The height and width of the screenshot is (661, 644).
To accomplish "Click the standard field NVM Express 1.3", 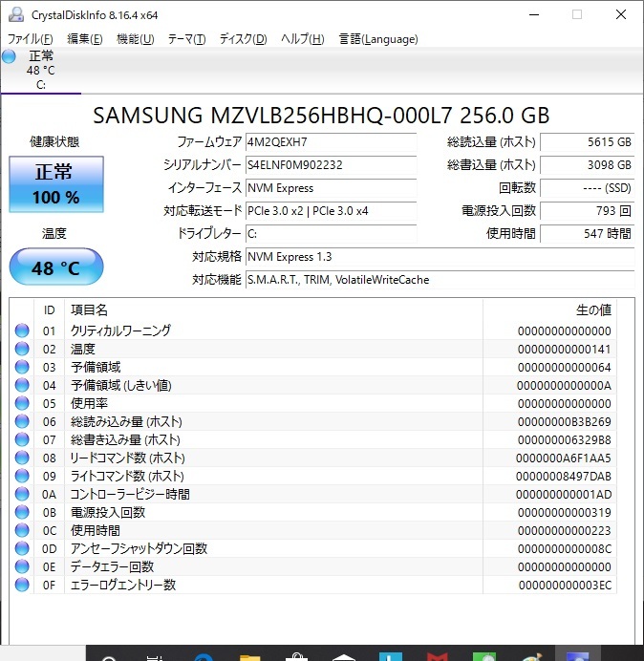I will pos(440,257).
